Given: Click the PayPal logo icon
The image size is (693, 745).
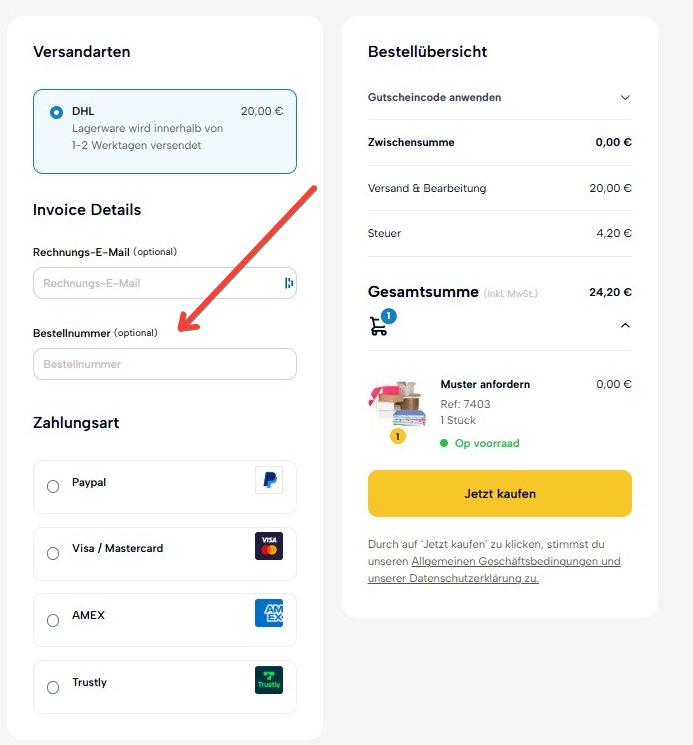Looking at the screenshot, I should pos(269,480).
